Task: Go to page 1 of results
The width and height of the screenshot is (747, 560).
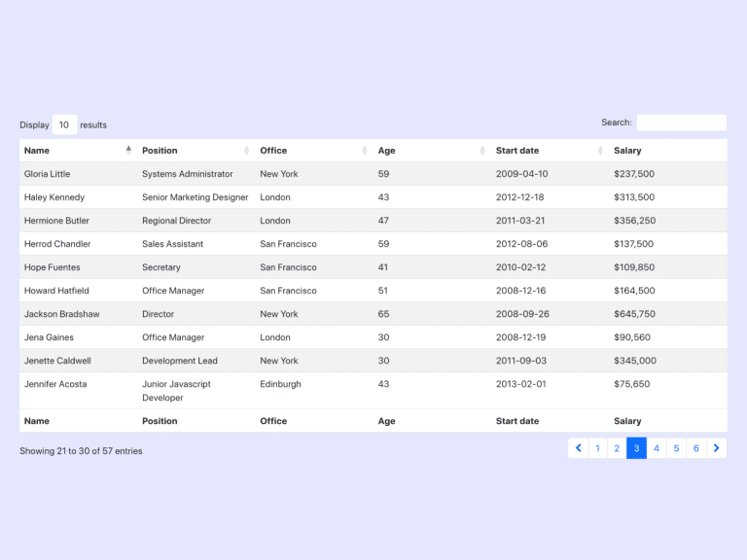Action: point(598,448)
